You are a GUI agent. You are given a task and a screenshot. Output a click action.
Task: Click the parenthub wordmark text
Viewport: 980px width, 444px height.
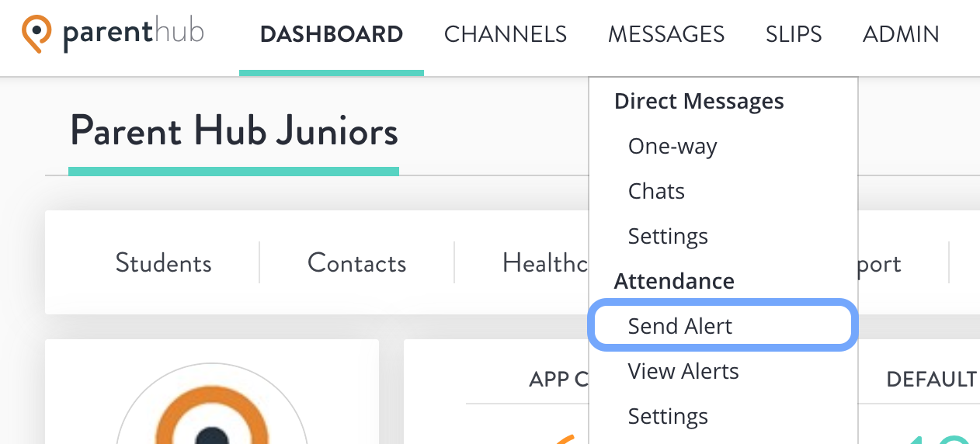pyautogui.click(x=134, y=34)
